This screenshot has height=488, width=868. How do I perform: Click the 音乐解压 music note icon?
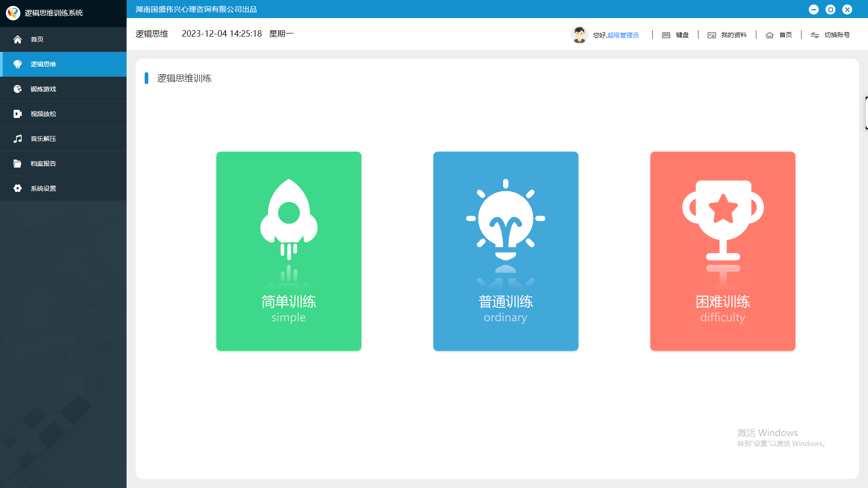click(x=18, y=138)
